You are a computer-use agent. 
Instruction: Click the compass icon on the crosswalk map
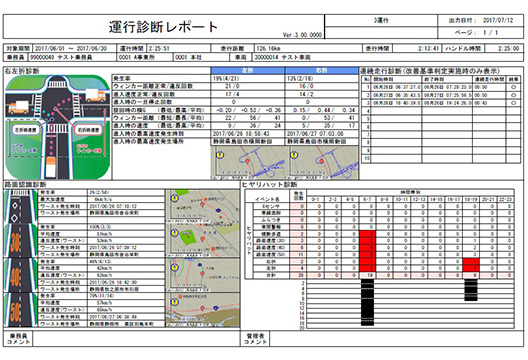(174, 198)
